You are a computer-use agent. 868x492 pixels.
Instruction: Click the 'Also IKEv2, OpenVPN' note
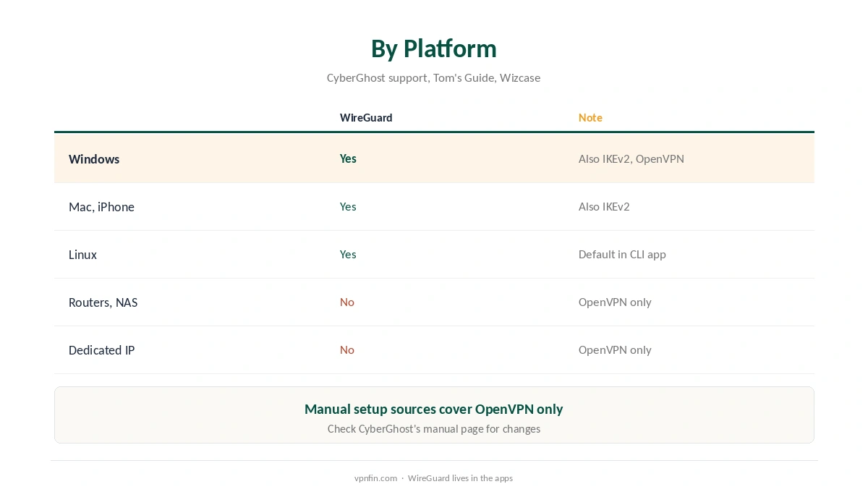click(631, 159)
